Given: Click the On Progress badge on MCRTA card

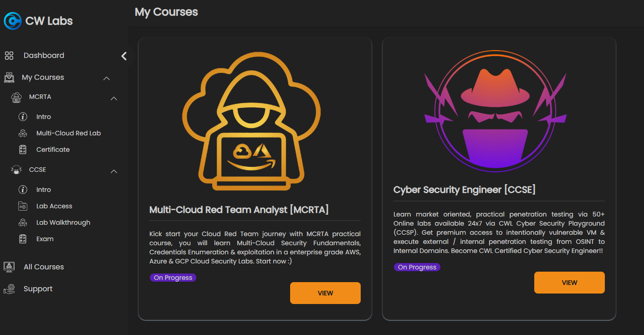Looking at the screenshot, I should tap(173, 278).
